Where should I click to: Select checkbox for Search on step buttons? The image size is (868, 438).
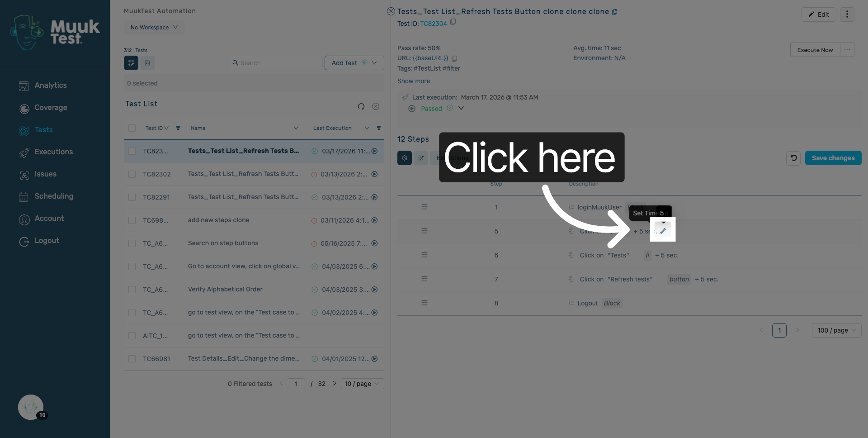tap(132, 243)
